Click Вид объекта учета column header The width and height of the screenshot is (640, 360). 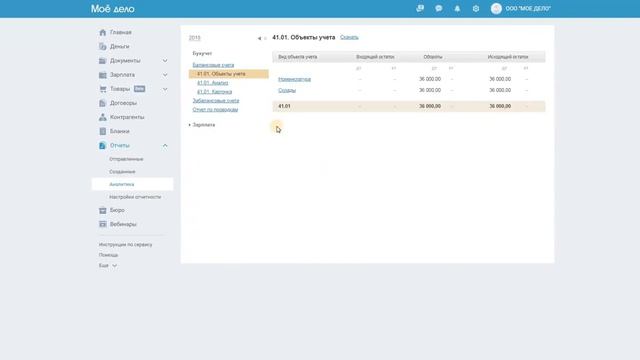(298, 57)
